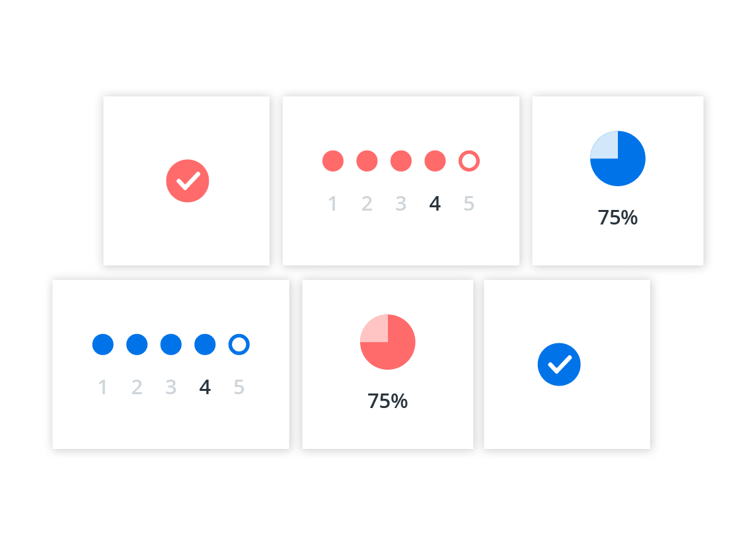Viewport: 756px width, 548px height.
Task: Select the fourth red step dot
Action: 435,161
